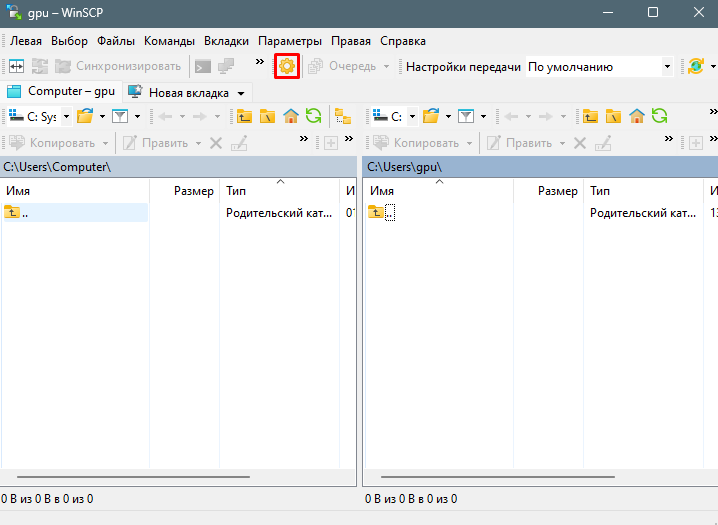Expand Open Directory arrow in gpu panel

448,117
